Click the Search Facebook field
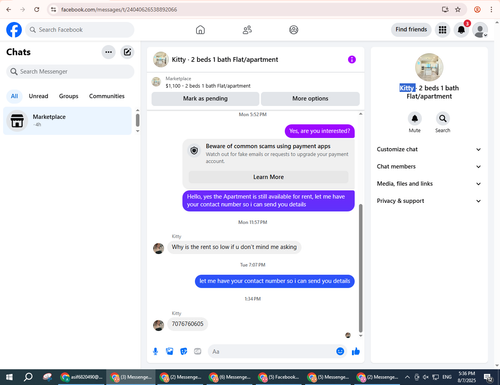Viewport: 500px width, 385px height. pyautogui.click(x=80, y=30)
